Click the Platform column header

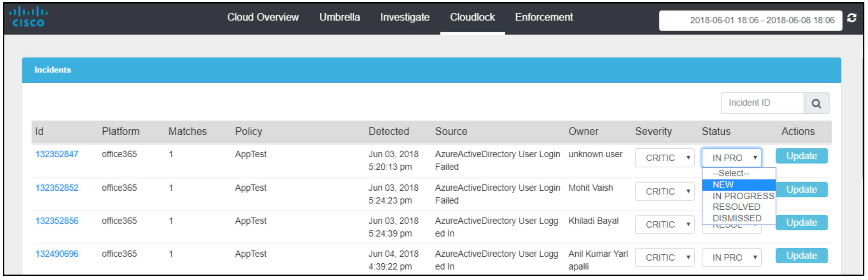point(121,131)
